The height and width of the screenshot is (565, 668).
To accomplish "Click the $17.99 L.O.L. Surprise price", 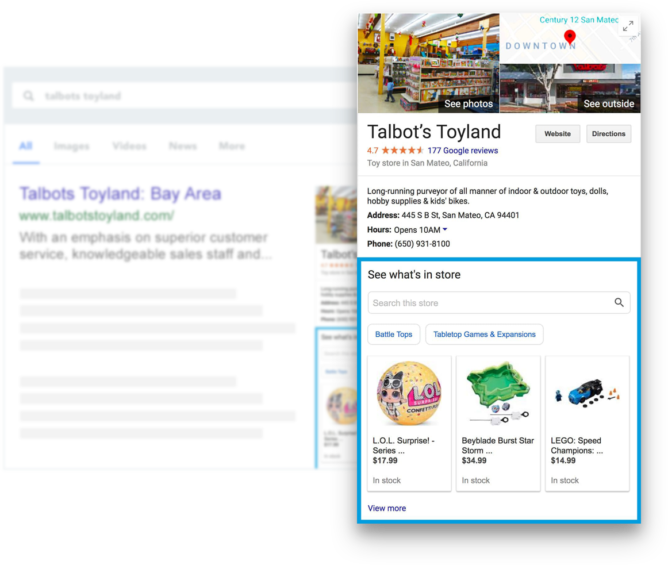I will tap(385, 460).
